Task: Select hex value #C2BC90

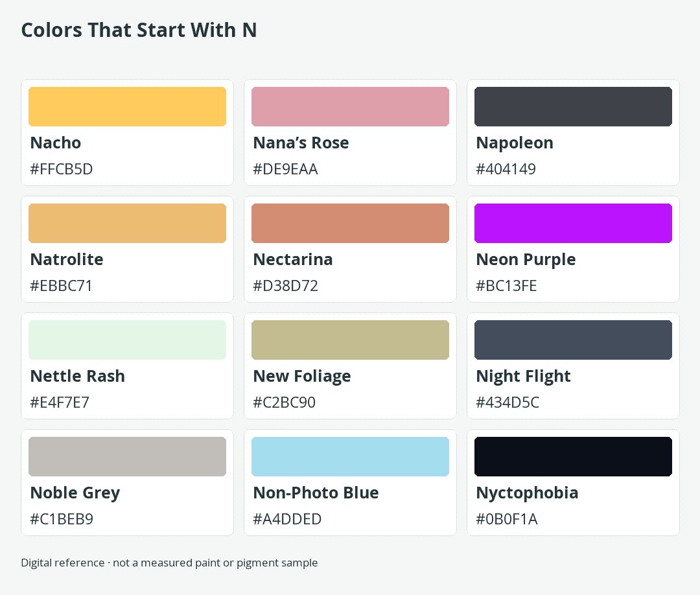Action: (284, 402)
